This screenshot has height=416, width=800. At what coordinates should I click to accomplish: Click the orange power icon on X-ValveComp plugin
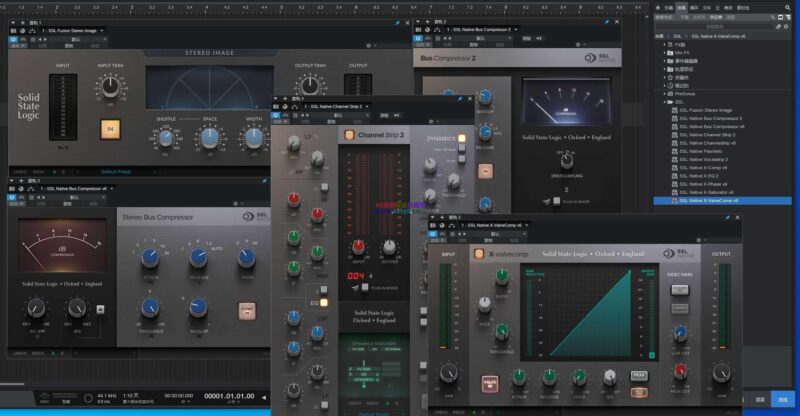pos(479,254)
